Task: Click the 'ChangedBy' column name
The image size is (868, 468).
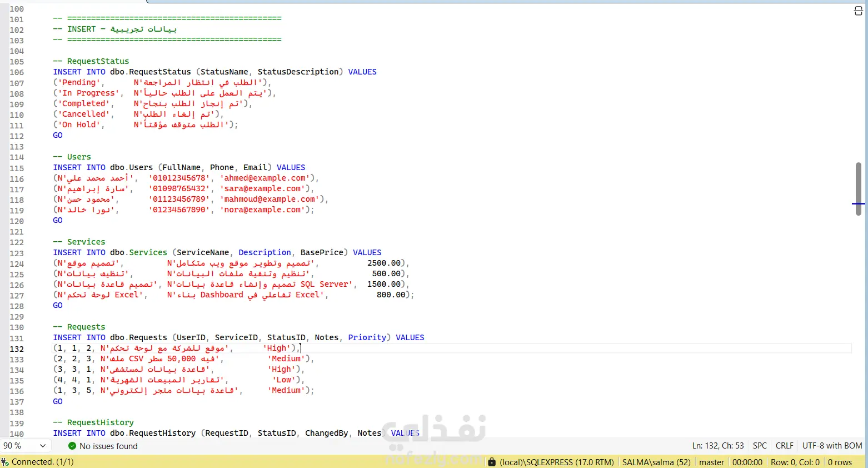Action: point(326,433)
